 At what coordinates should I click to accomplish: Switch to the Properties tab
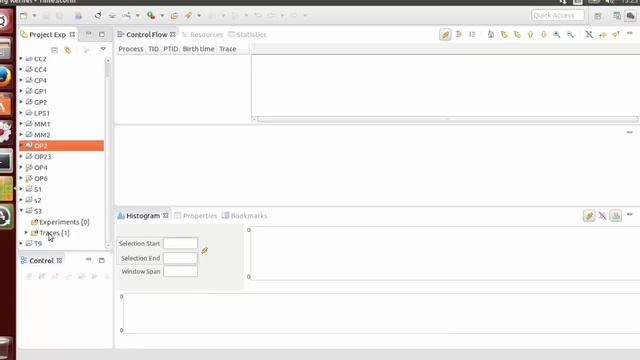196,216
